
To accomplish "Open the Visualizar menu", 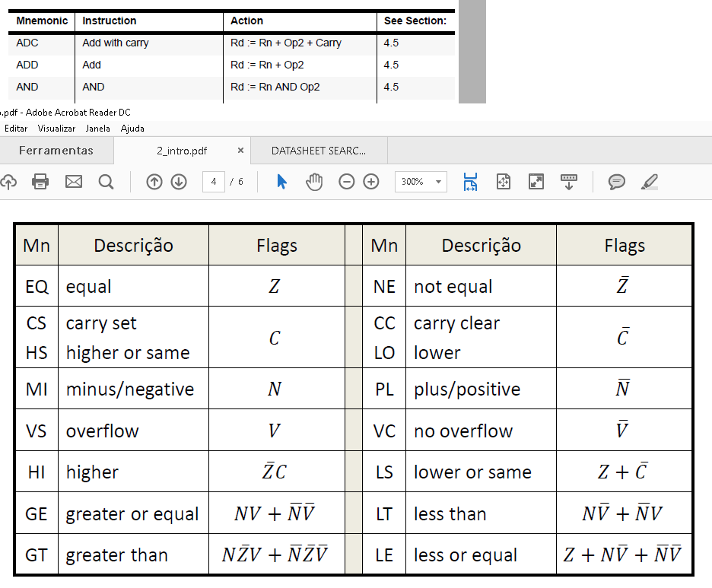I will pos(56,129).
